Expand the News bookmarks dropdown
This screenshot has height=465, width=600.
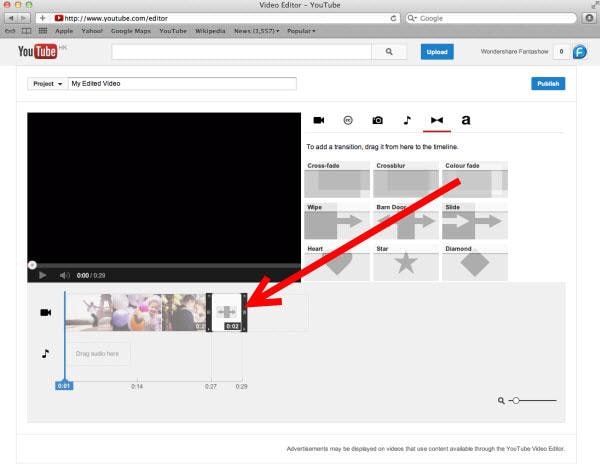click(x=257, y=31)
